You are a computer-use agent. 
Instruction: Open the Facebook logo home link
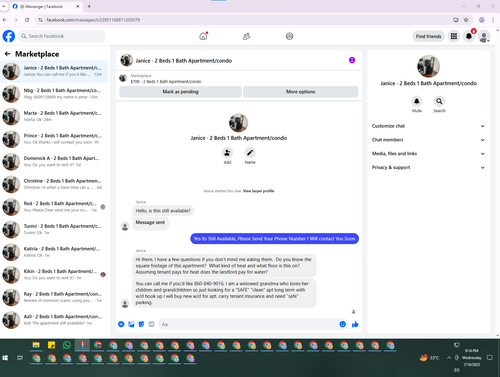[9, 36]
